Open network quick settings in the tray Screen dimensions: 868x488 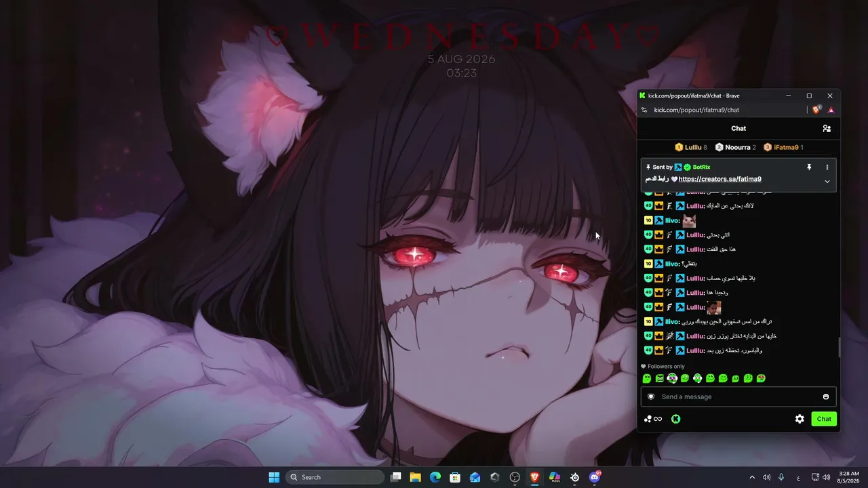coord(815,477)
